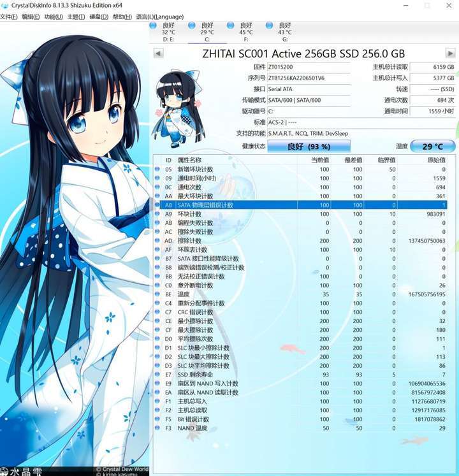This screenshot has width=459, height=476.
Task: Click the 原始值 column header
Action: tap(436, 160)
